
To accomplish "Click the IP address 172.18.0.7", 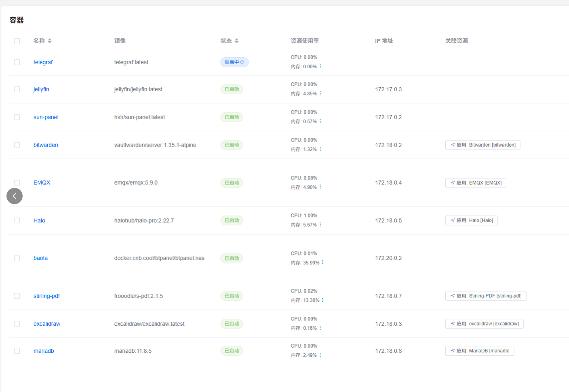I will tap(388, 296).
